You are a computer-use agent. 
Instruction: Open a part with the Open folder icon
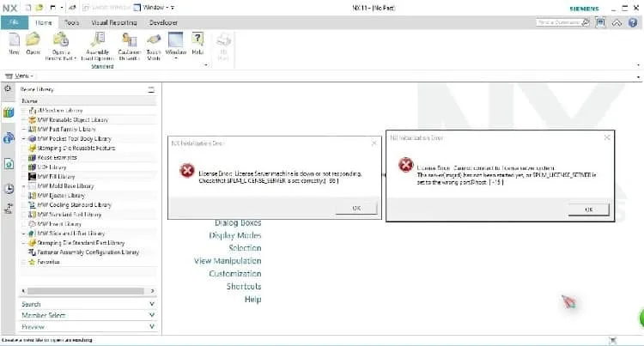pos(33,44)
